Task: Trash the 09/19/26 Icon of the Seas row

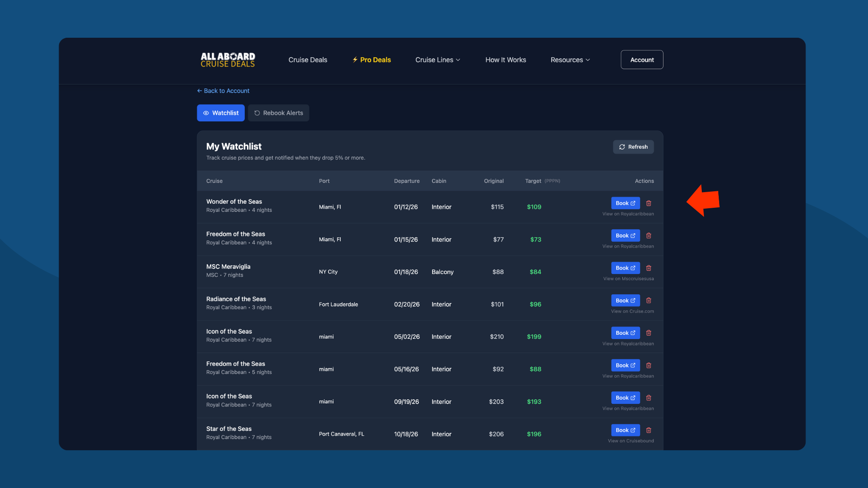Action: point(648,398)
